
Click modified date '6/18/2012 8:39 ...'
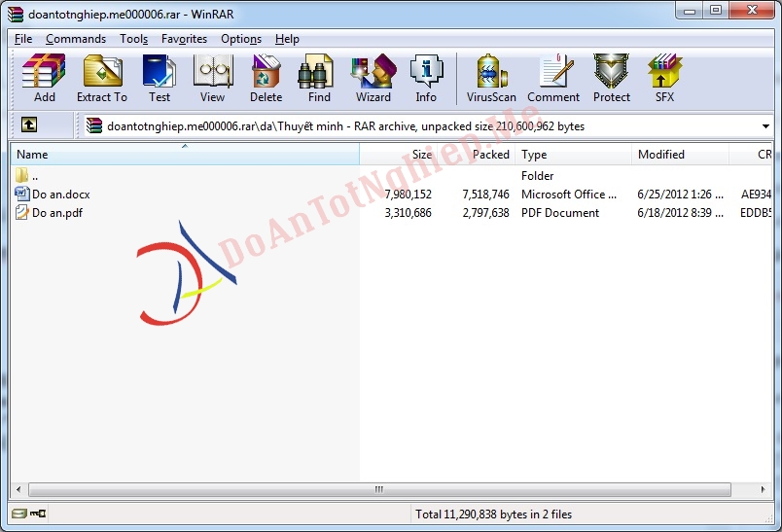pyautogui.click(x=680, y=213)
